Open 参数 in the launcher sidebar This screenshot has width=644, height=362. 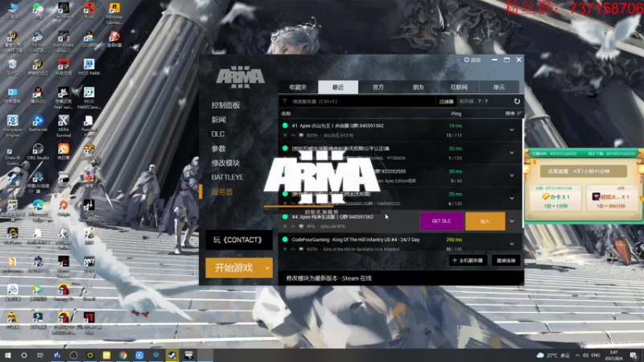click(x=218, y=149)
